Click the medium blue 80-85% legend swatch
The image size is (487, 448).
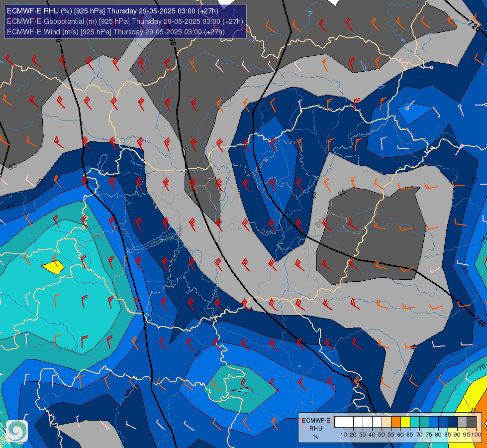click(443, 422)
